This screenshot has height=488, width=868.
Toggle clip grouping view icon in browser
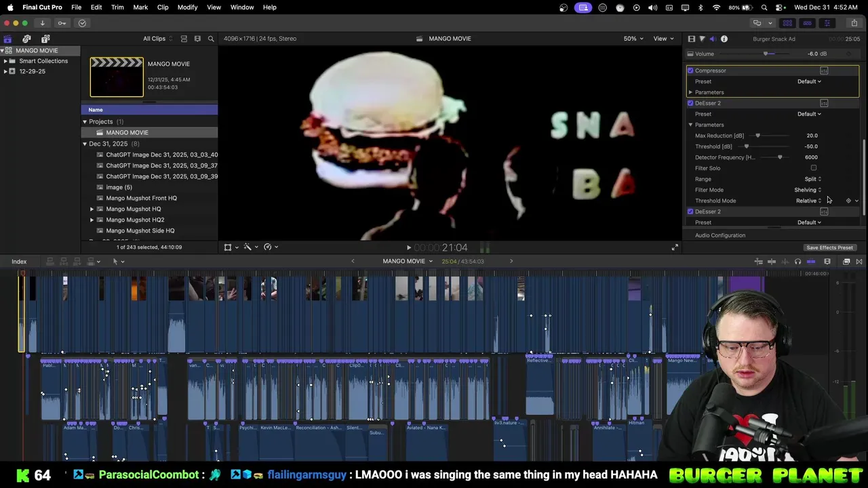(183, 39)
